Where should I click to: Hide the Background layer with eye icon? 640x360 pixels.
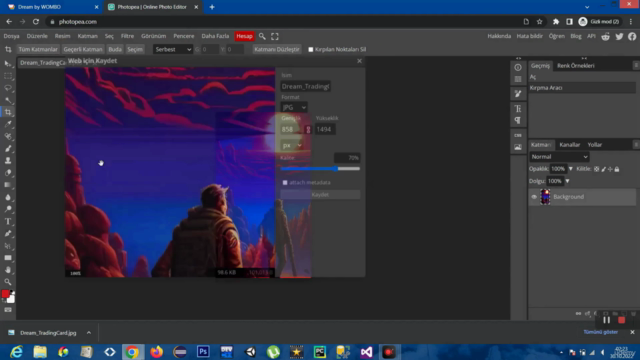pyautogui.click(x=534, y=197)
